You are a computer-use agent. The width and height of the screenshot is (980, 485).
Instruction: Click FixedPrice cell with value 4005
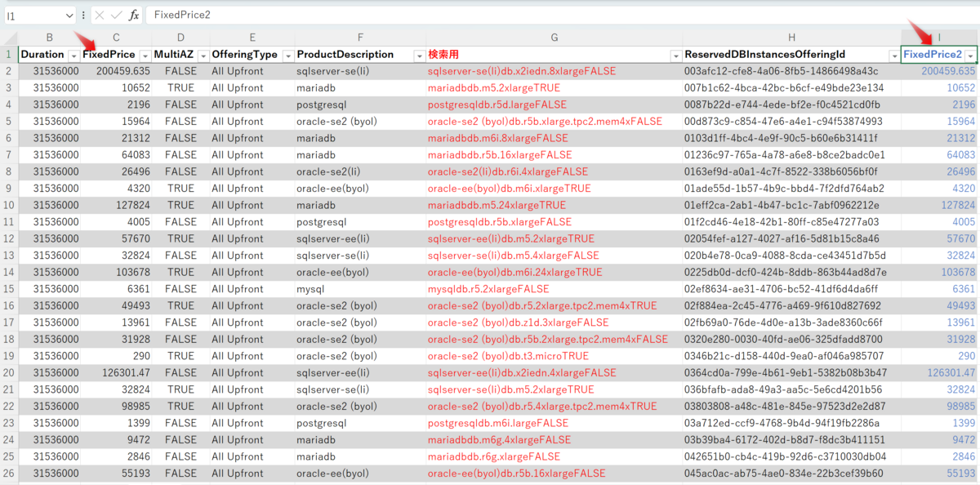coord(117,222)
